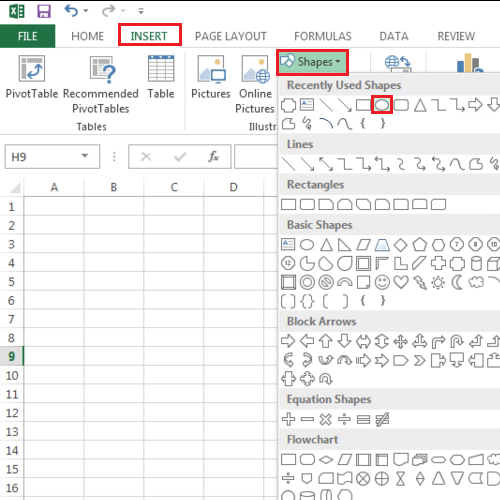Insert a PivotTable
This screenshot has height=500, width=500.
coord(32,77)
